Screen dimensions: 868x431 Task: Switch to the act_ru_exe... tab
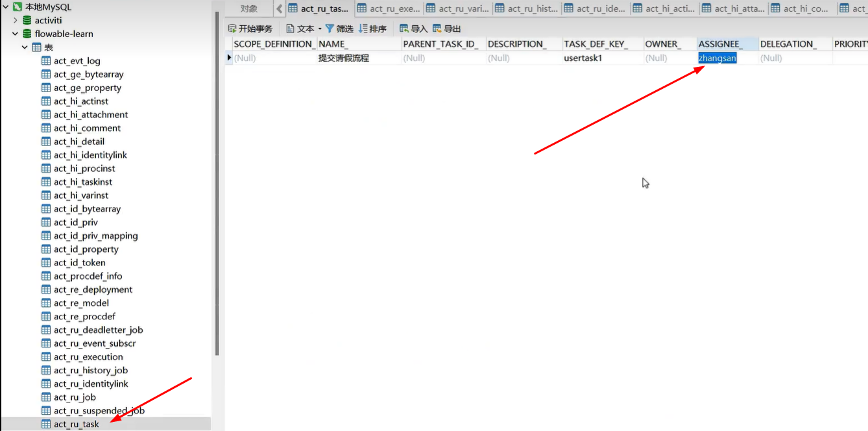click(x=389, y=8)
